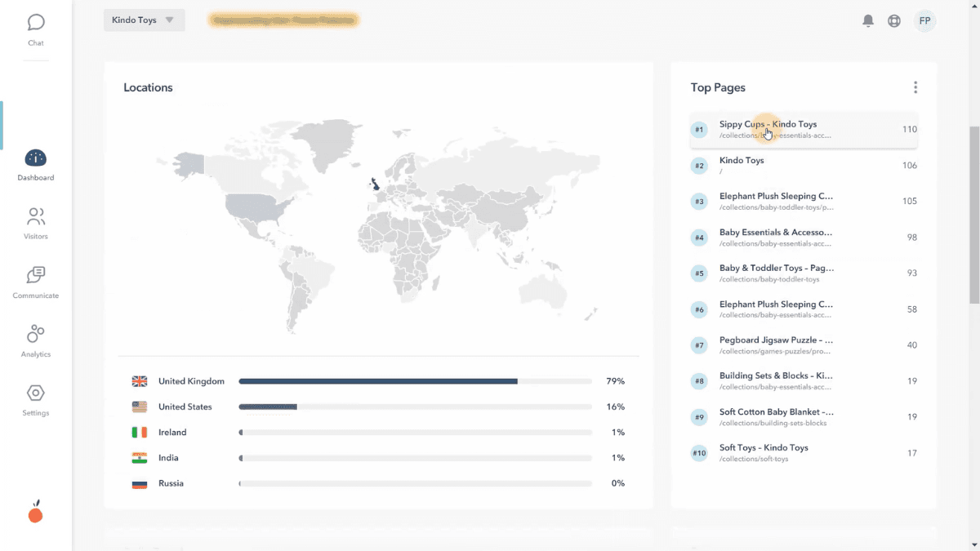980x551 pixels.
Task: Click the 0% value for Russia
Action: point(618,483)
